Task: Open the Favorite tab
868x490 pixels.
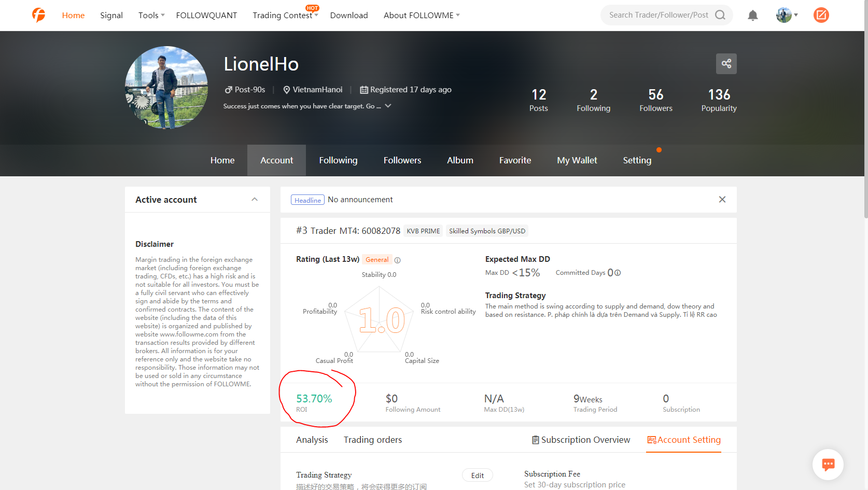Action: click(x=515, y=160)
